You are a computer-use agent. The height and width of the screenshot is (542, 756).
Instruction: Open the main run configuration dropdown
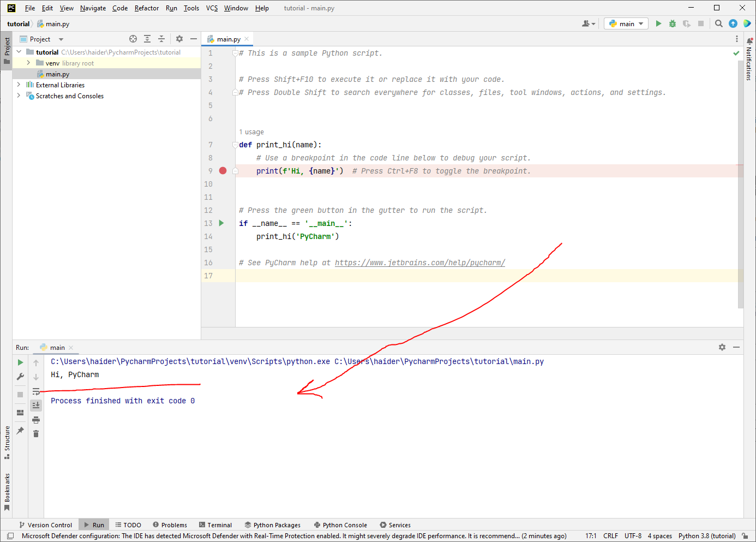click(626, 23)
